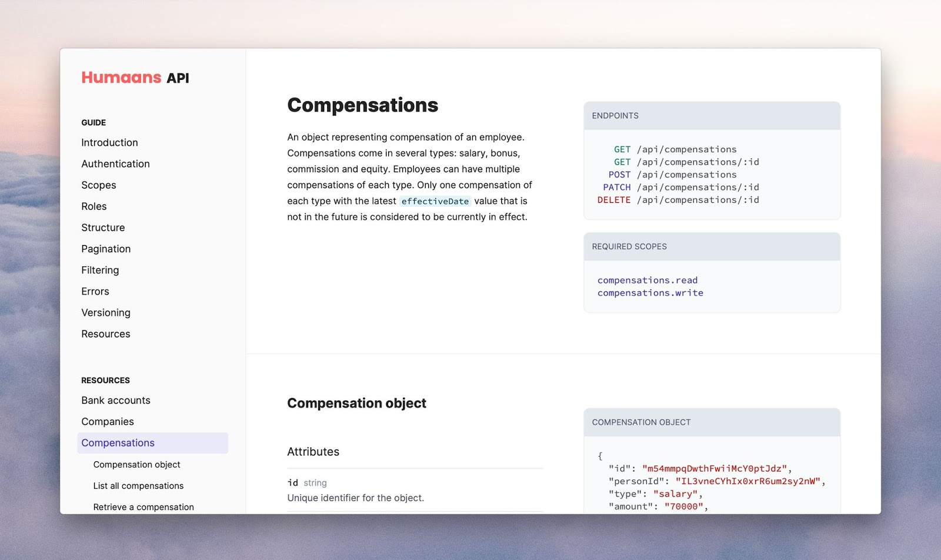The image size is (941, 560).
Task: Click the Humaans API logo
Action: [x=135, y=77]
